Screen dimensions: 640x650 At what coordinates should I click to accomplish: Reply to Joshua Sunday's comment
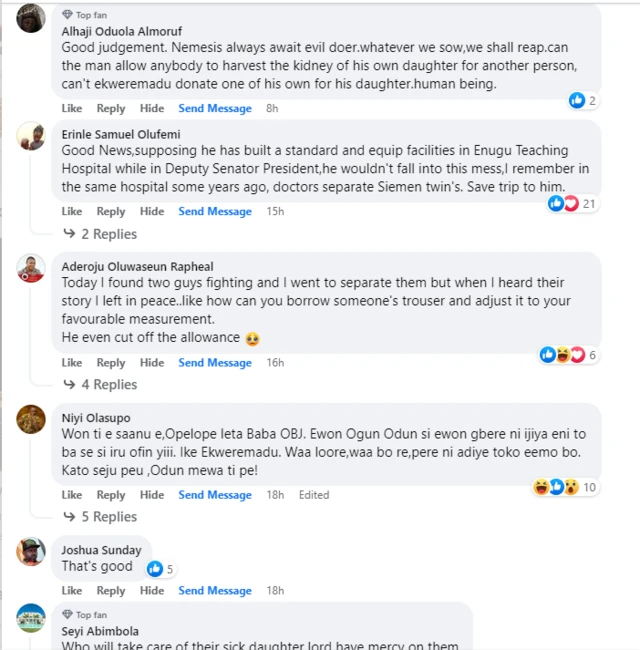111,591
